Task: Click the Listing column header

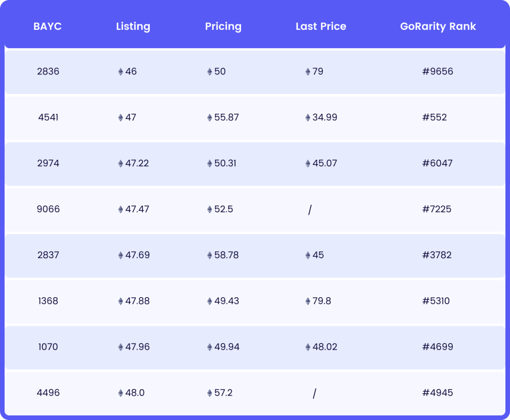Action: pos(133,26)
